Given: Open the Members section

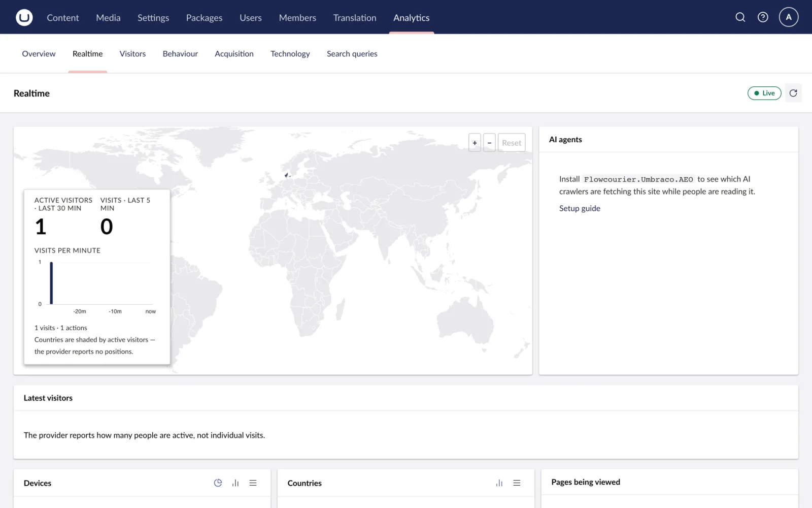Looking at the screenshot, I should point(297,18).
